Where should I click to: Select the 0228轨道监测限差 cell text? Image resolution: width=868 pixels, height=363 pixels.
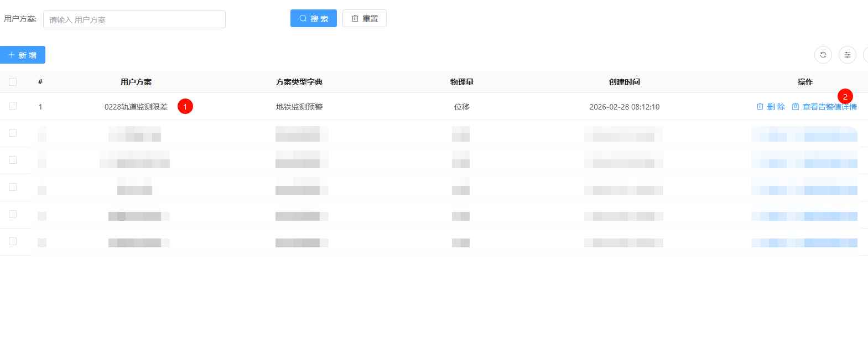pyautogui.click(x=136, y=107)
